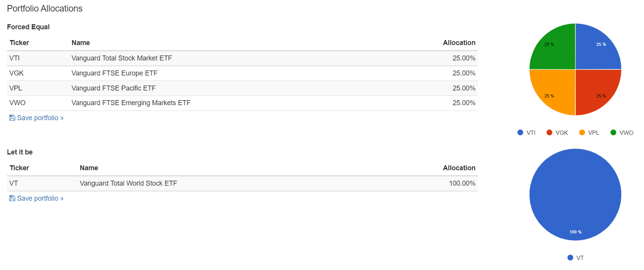This screenshot has width=644, height=270.
Task: Click the blue VT legend dot
Action: (570, 258)
